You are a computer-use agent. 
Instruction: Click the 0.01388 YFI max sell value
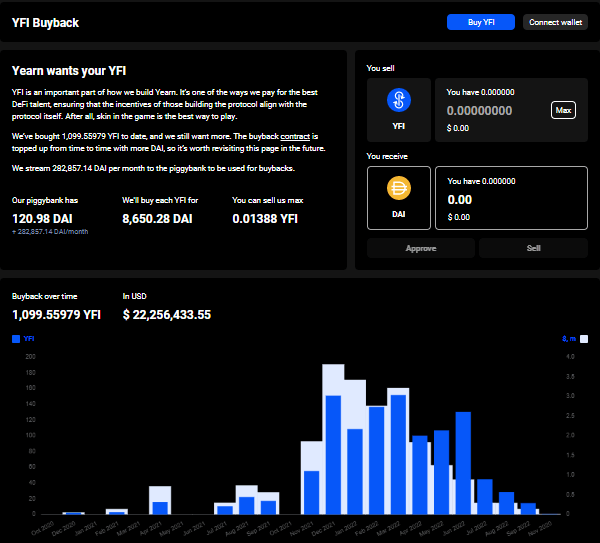click(x=264, y=217)
